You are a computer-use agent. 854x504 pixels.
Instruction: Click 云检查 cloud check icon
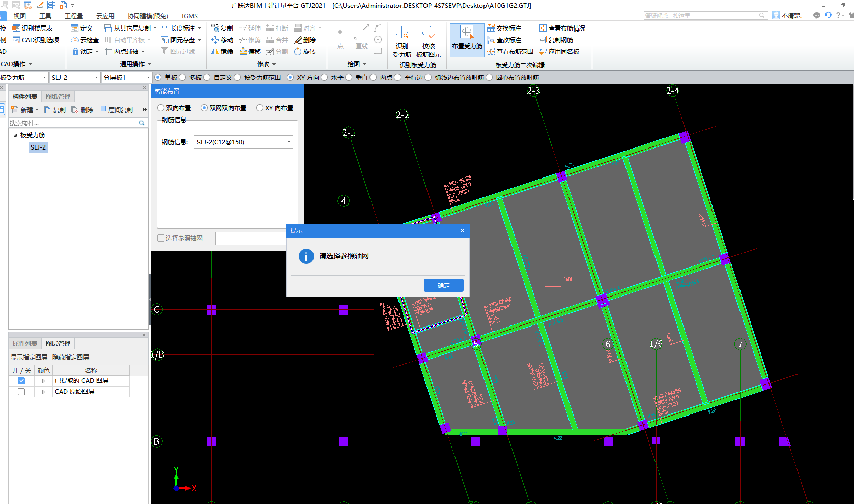(x=75, y=40)
